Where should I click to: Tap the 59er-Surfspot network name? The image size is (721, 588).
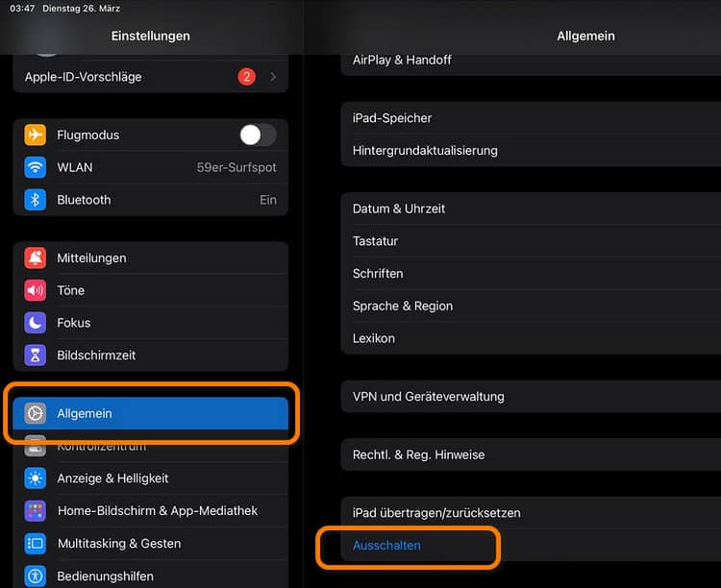(236, 167)
